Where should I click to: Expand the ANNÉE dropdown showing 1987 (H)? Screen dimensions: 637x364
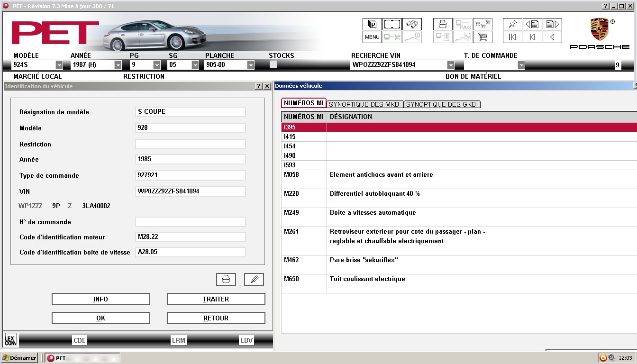click(x=118, y=65)
